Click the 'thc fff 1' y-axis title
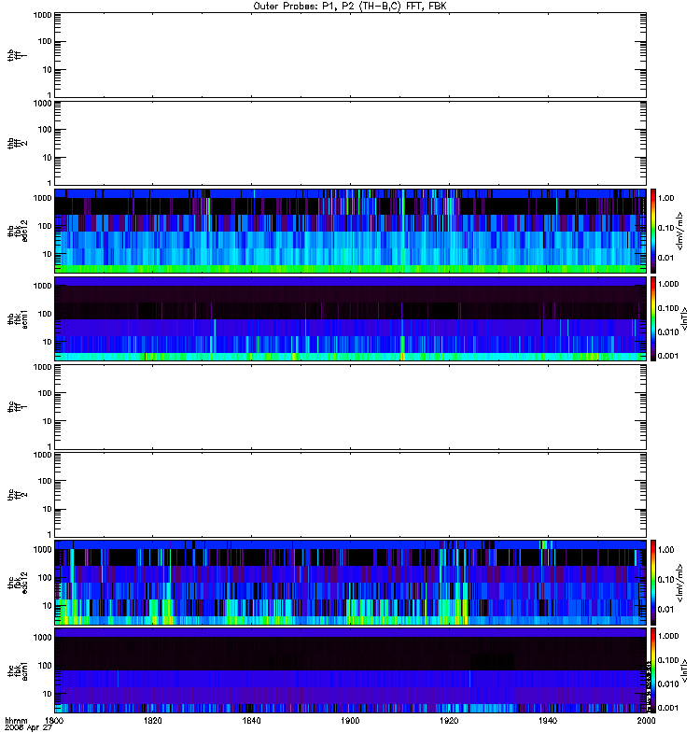 pyautogui.click(x=17, y=407)
